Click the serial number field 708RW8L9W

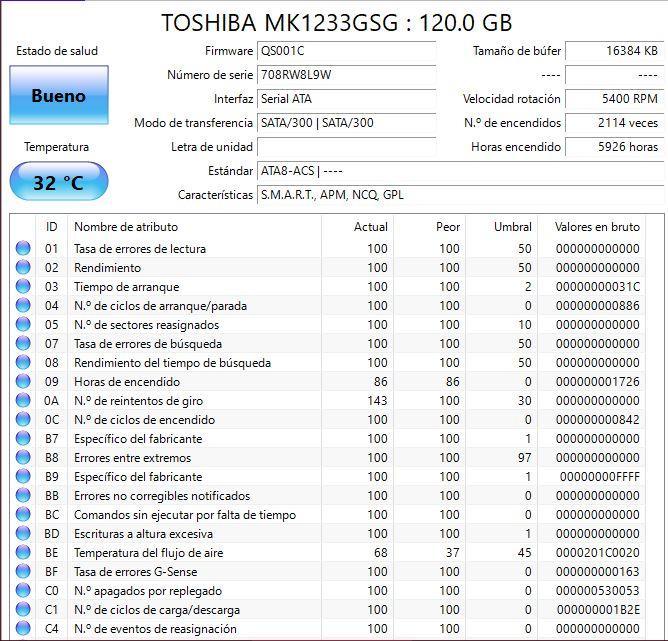pos(346,75)
